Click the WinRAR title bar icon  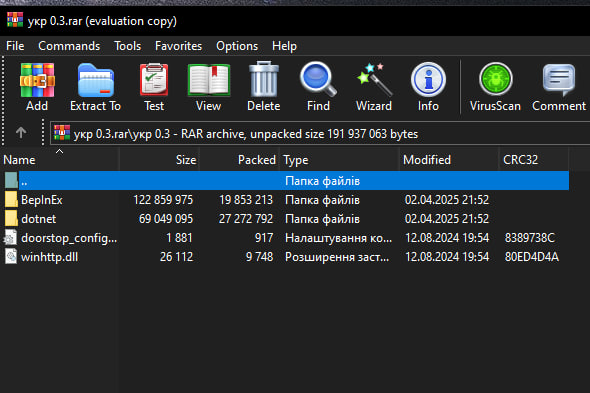pos(15,20)
